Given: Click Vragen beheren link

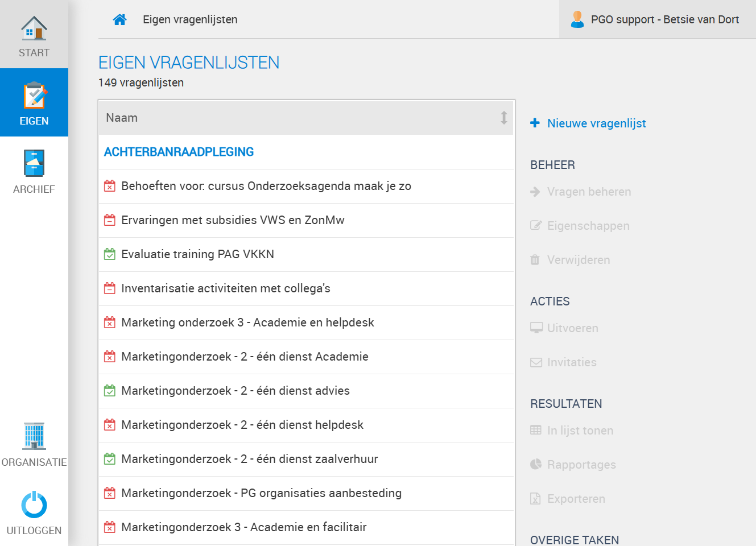Looking at the screenshot, I should coord(589,192).
